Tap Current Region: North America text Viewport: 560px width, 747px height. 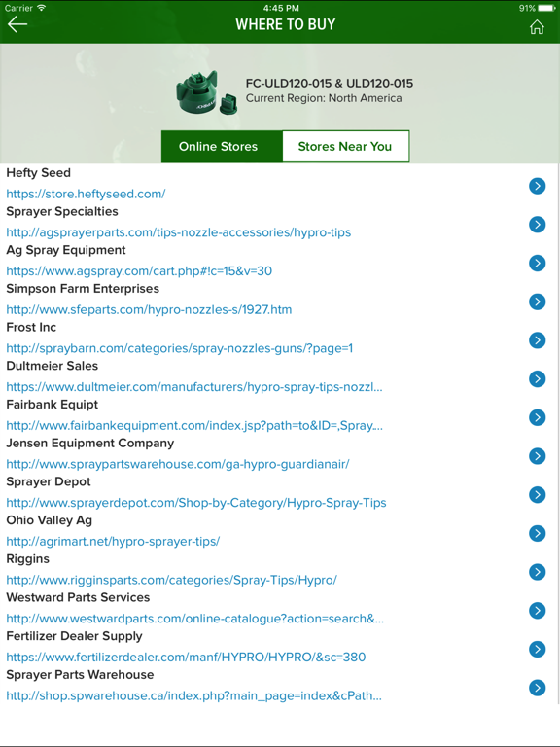click(324, 98)
